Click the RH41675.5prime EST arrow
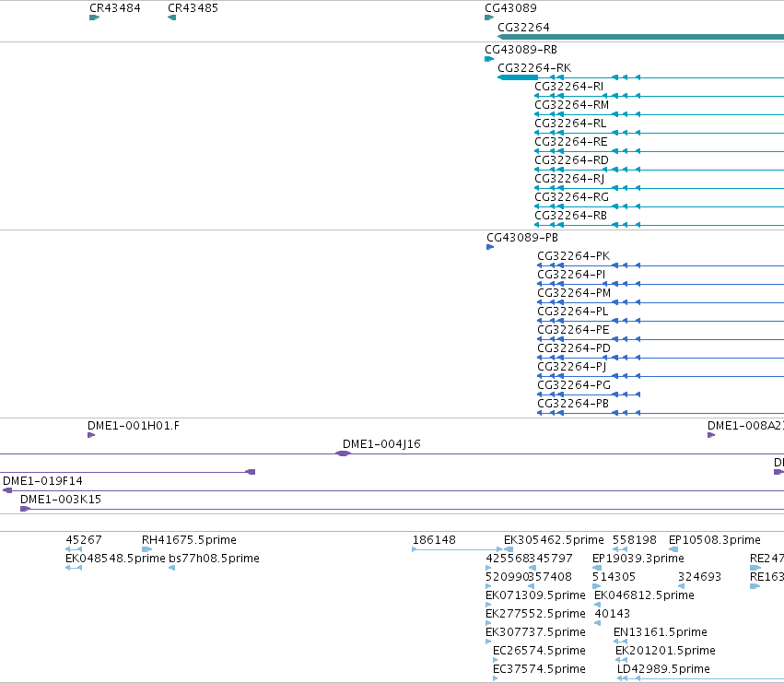Viewport: 784px width, 683px height. point(147,549)
